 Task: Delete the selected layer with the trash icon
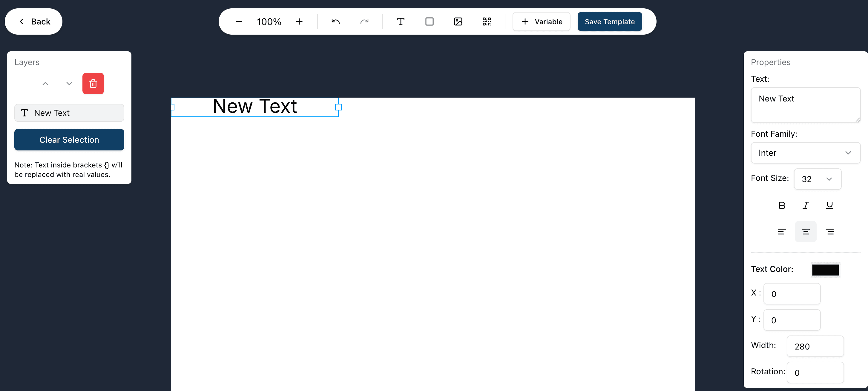(x=93, y=84)
